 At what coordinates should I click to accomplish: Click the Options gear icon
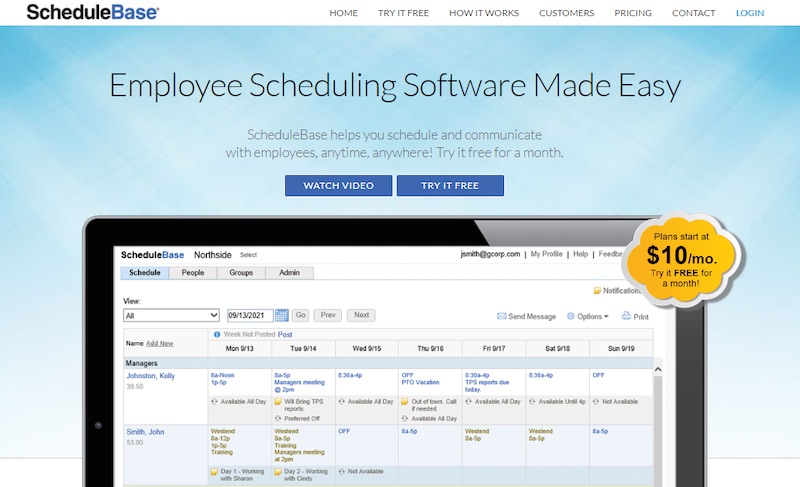(571, 316)
